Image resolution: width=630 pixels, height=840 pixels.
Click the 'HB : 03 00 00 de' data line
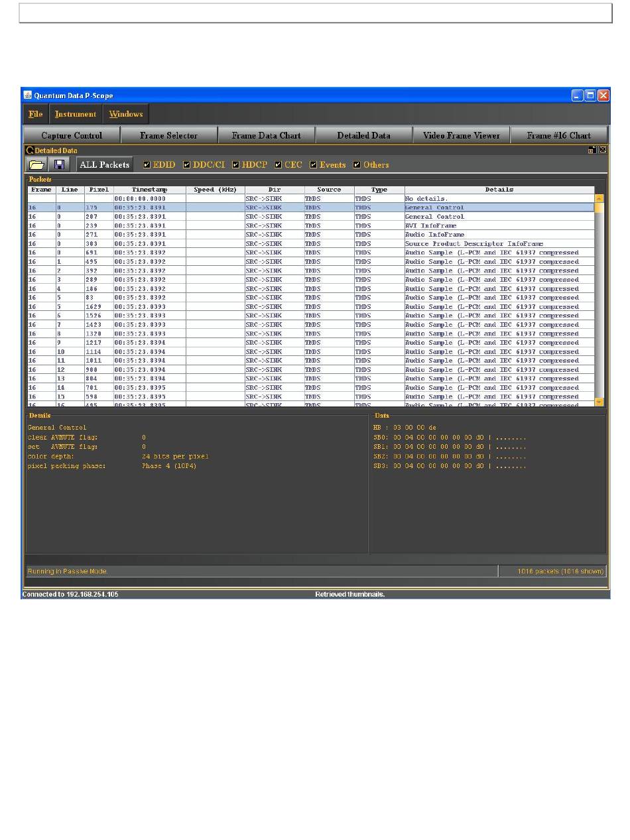pyautogui.click(x=405, y=428)
